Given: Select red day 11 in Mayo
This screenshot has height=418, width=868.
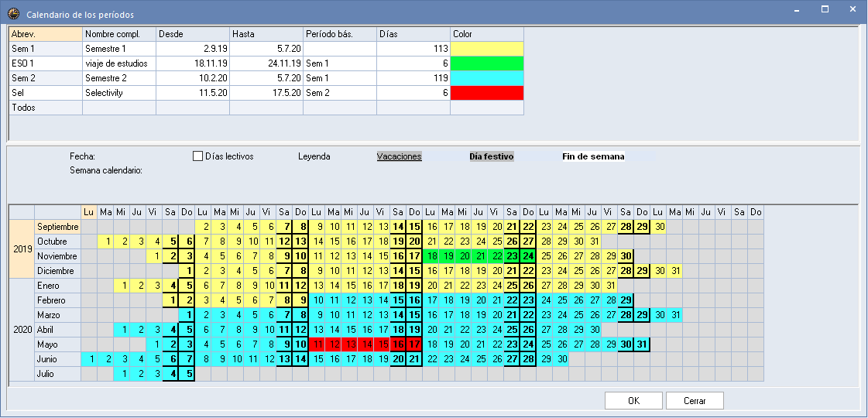Looking at the screenshot, I should tap(317, 344).
